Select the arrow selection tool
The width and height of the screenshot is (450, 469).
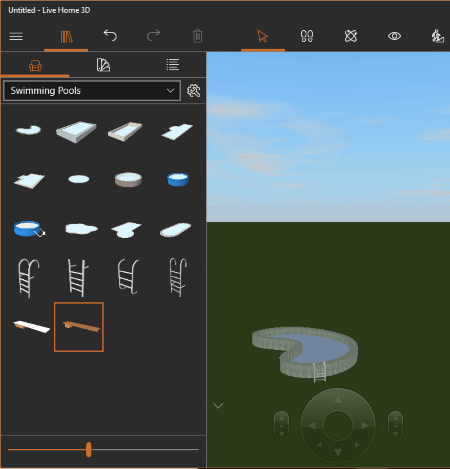pos(263,36)
